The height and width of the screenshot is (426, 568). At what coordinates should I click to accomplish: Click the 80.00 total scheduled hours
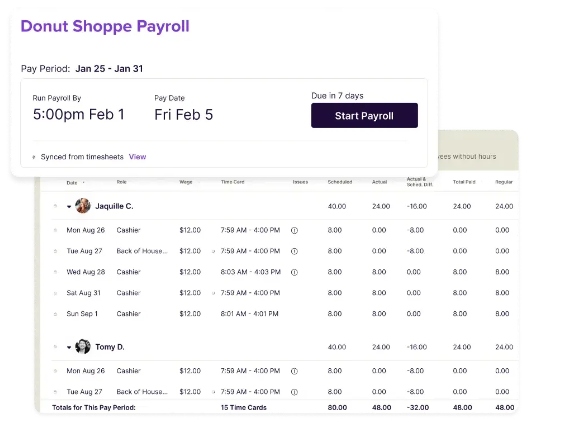pyautogui.click(x=337, y=408)
